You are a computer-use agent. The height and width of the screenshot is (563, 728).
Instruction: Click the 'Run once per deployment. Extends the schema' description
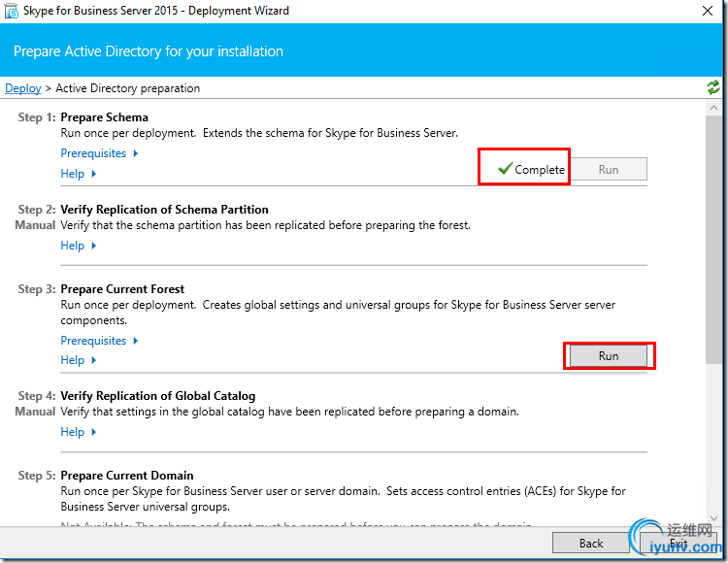[x=259, y=133]
